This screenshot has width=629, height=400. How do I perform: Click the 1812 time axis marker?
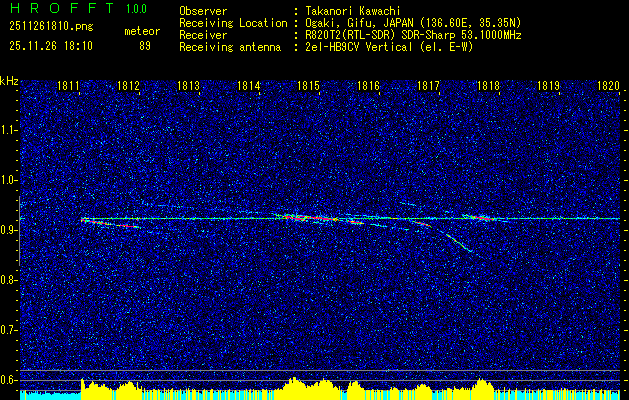[128, 85]
